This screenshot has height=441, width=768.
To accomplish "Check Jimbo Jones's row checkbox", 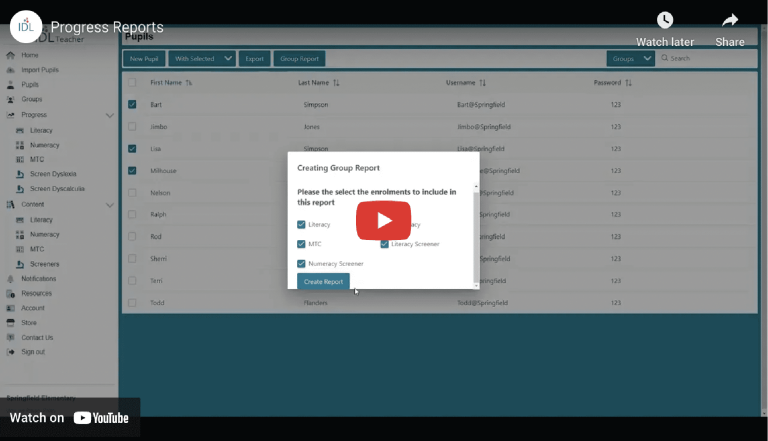I will [x=132, y=126].
